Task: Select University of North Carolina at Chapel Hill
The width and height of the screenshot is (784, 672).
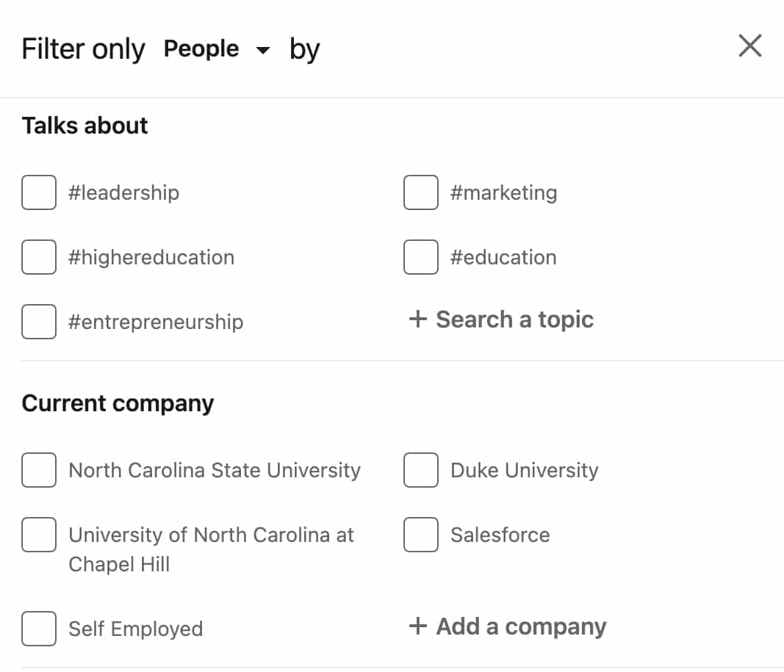Action: click(39, 535)
